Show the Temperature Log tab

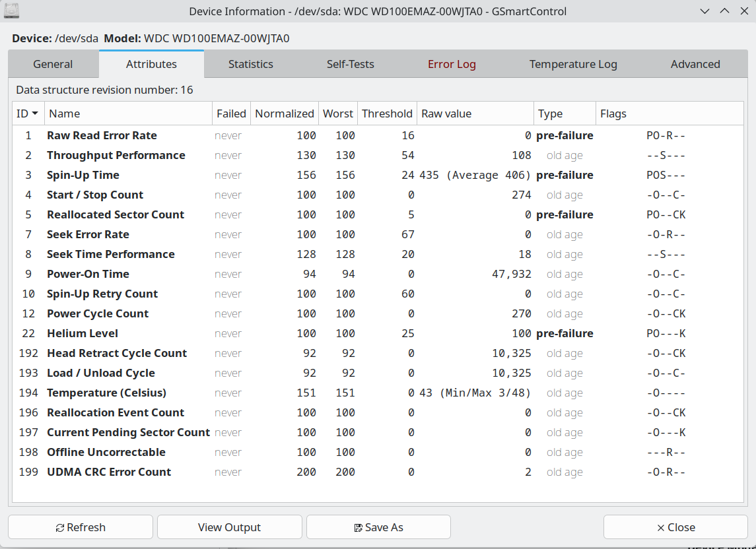(x=572, y=64)
